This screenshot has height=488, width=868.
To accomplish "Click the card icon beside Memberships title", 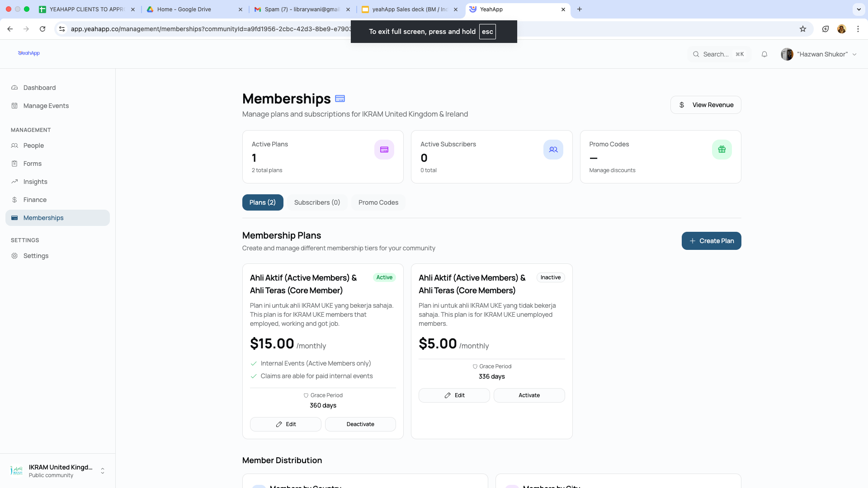I will tap(340, 99).
